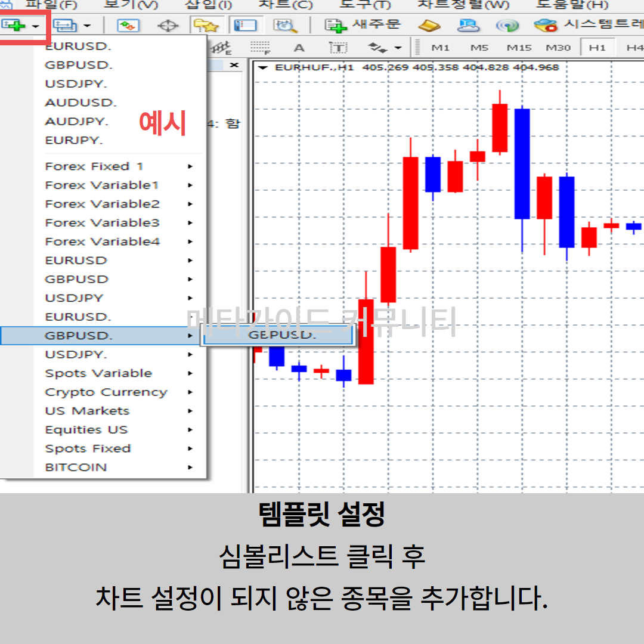Open the arrows objects dropdown
Screen dimensions: 644x644
point(383,48)
